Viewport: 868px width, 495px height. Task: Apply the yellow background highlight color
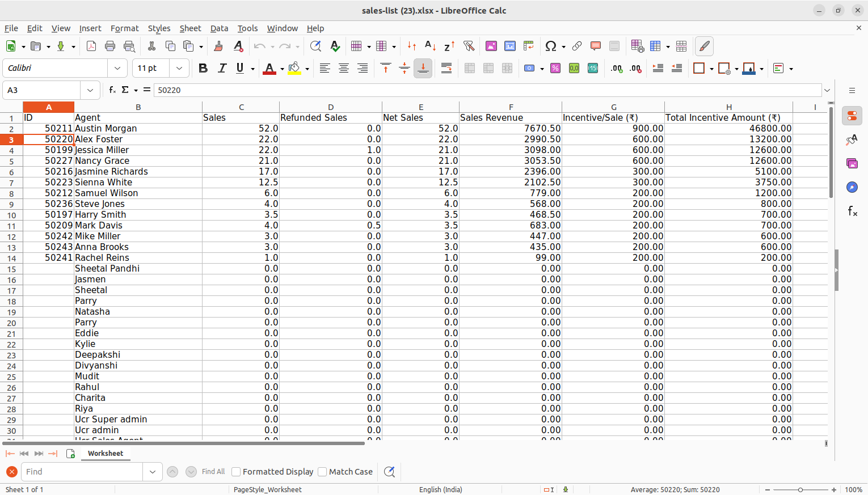[x=294, y=69]
